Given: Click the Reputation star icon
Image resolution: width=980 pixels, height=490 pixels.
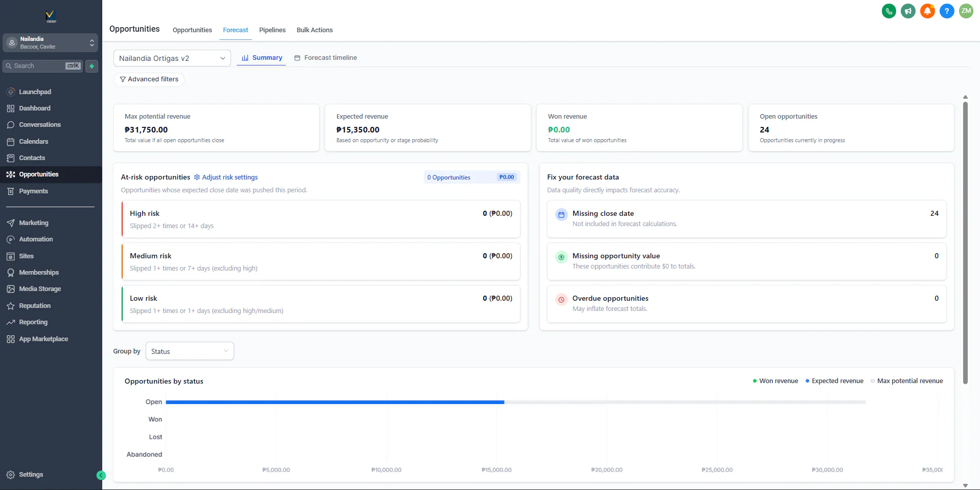Looking at the screenshot, I should [11, 306].
